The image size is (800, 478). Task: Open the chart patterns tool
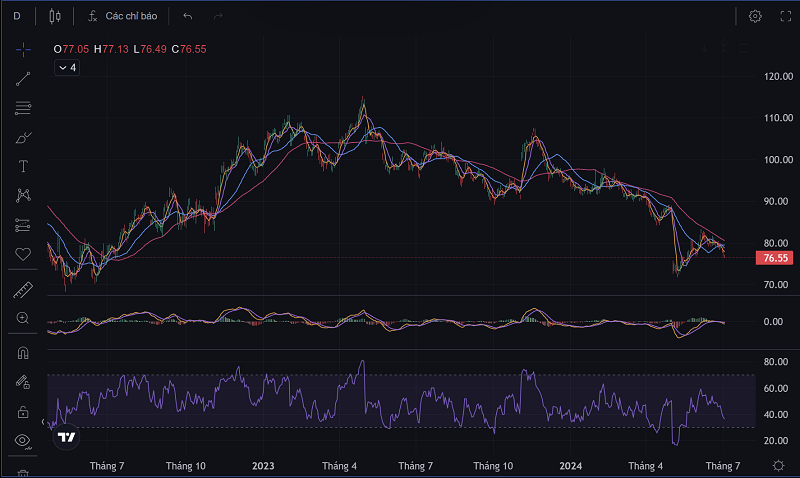tap(23, 195)
